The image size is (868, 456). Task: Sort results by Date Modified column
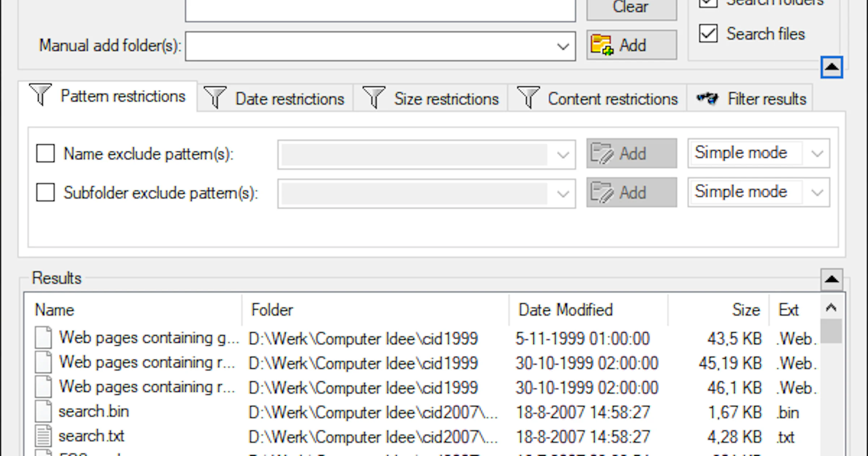coord(565,310)
